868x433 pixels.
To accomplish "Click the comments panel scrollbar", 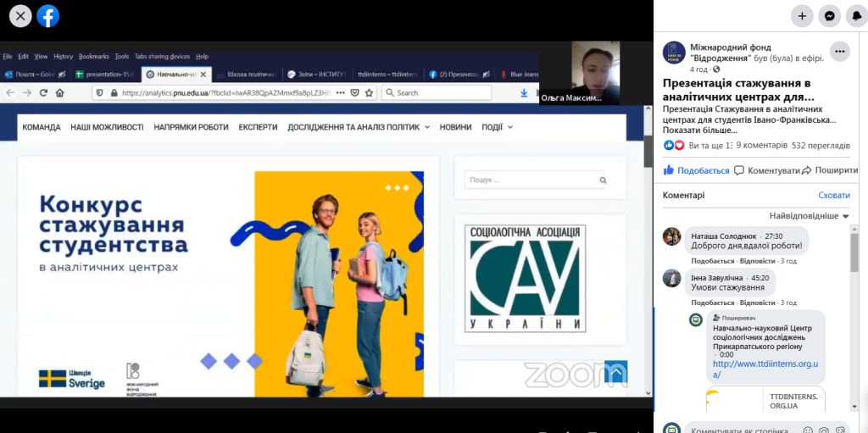I will pos(854,254).
